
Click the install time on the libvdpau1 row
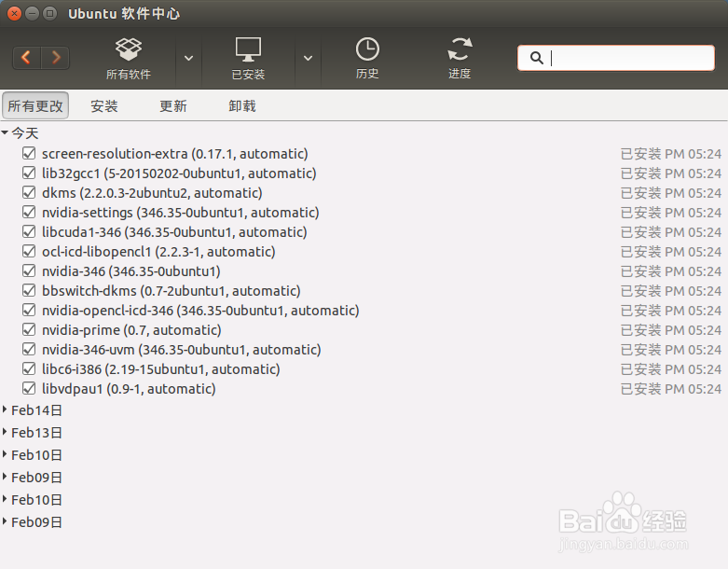coord(671,389)
